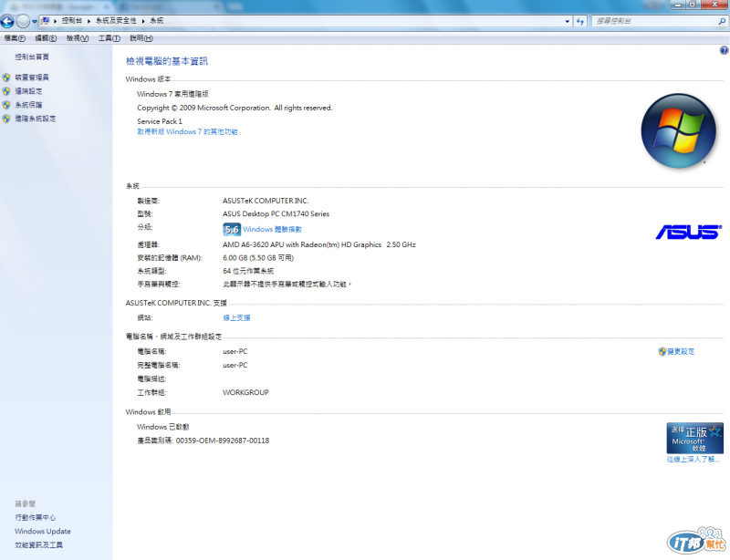Image resolution: width=730 pixels, height=560 pixels.
Task: Maximize or restore the window
Action: click(693, 5)
